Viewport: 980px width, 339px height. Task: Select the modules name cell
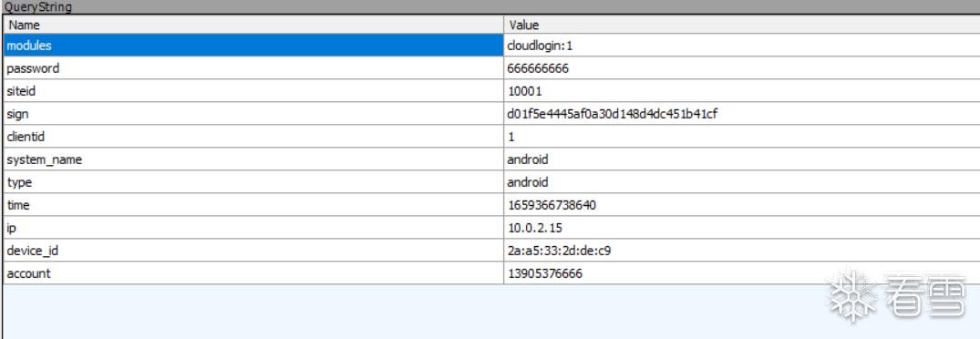[x=253, y=46]
